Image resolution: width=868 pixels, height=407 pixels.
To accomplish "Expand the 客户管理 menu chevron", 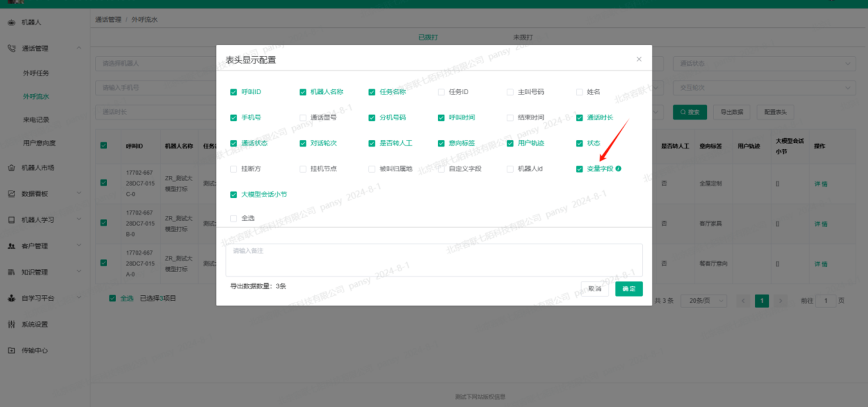I will pos(79,245).
